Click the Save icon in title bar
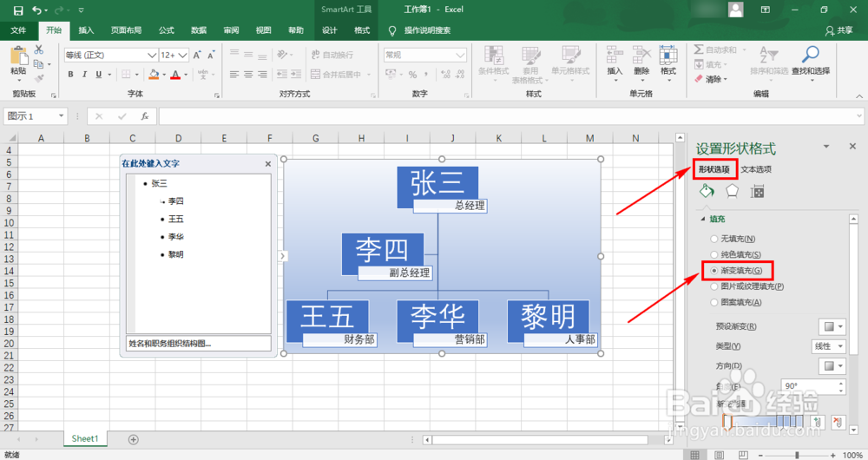The height and width of the screenshot is (460, 868). (x=18, y=10)
